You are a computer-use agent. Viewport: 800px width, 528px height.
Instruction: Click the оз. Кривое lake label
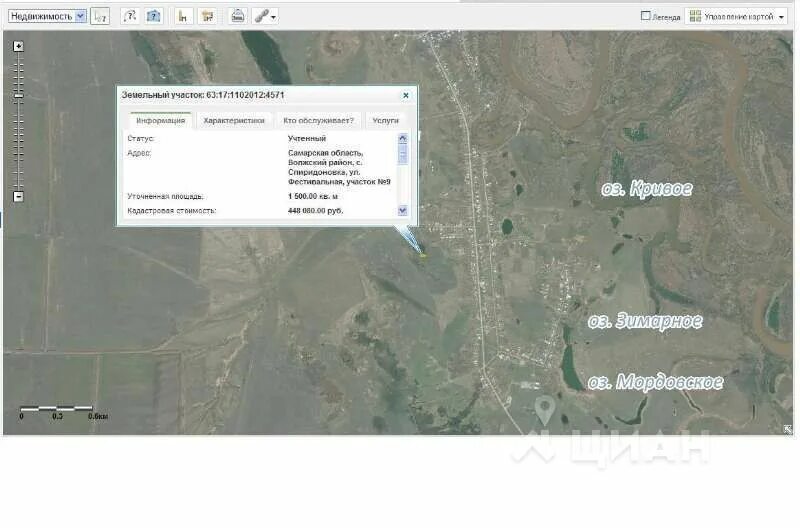(x=646, y=189)
